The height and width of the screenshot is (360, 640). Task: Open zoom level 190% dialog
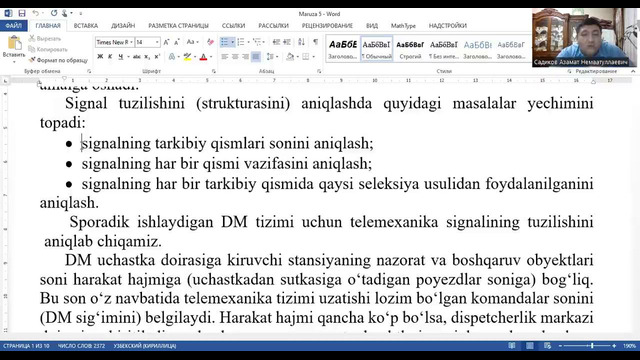coord(629,346)
